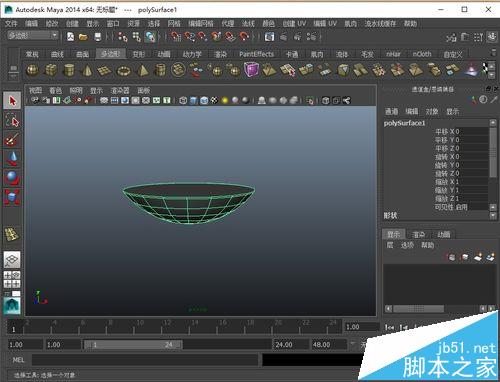Enable snap to grid magnet icon
Screen dimensions: 500x382
(175, 36)
